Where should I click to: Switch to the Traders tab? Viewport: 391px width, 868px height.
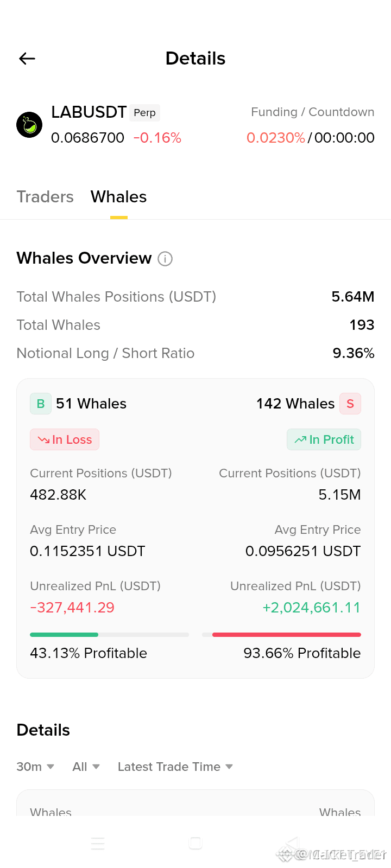[45, 196]
